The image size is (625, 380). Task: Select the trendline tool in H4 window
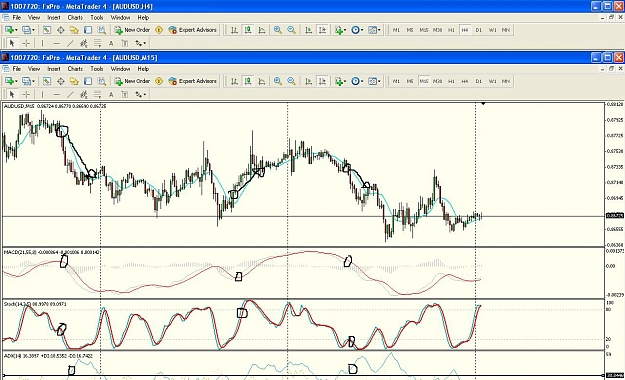pyautogui.click(x=70, y=43)
